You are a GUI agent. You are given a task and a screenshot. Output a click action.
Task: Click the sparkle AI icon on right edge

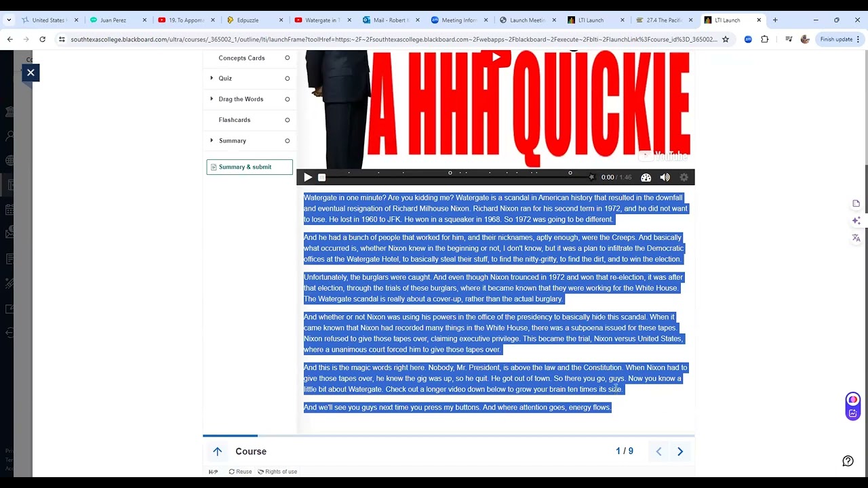coord(856,221)
